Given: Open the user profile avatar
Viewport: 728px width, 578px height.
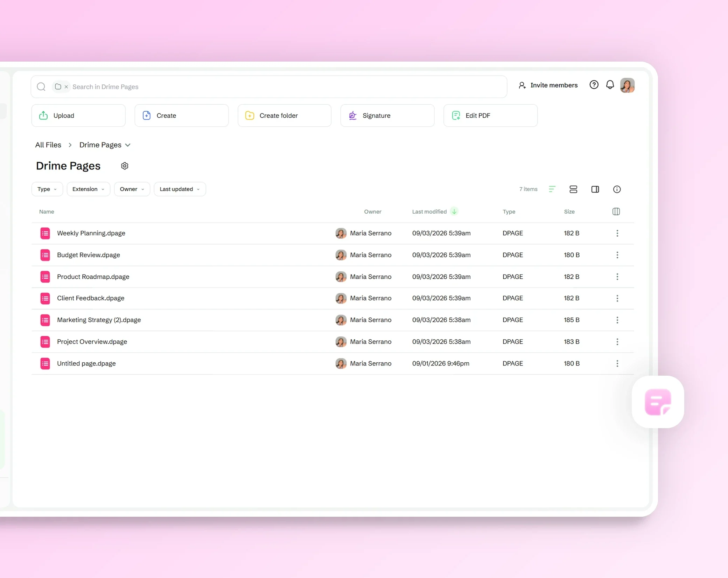Looking at the screenshot, I should coord(627,85).
